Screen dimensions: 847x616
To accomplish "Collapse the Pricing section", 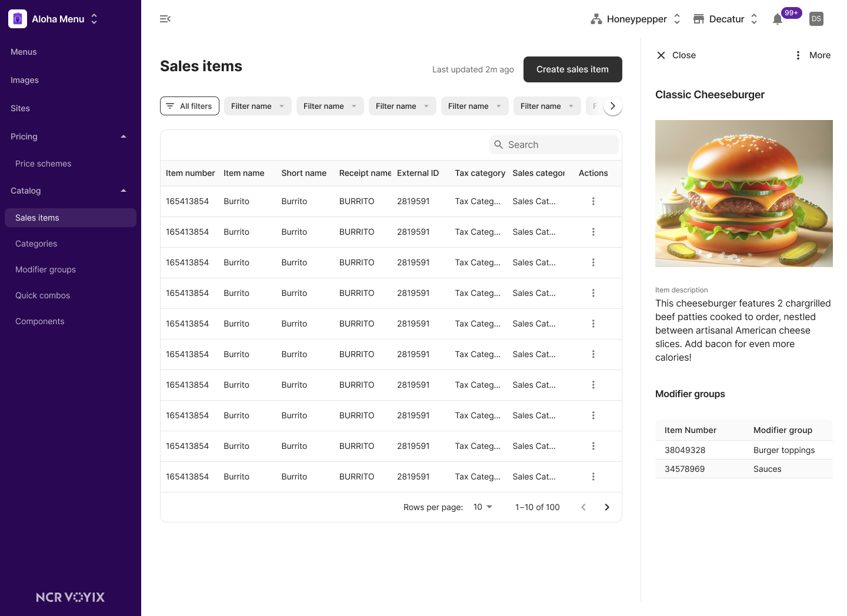I will (124, 136).
